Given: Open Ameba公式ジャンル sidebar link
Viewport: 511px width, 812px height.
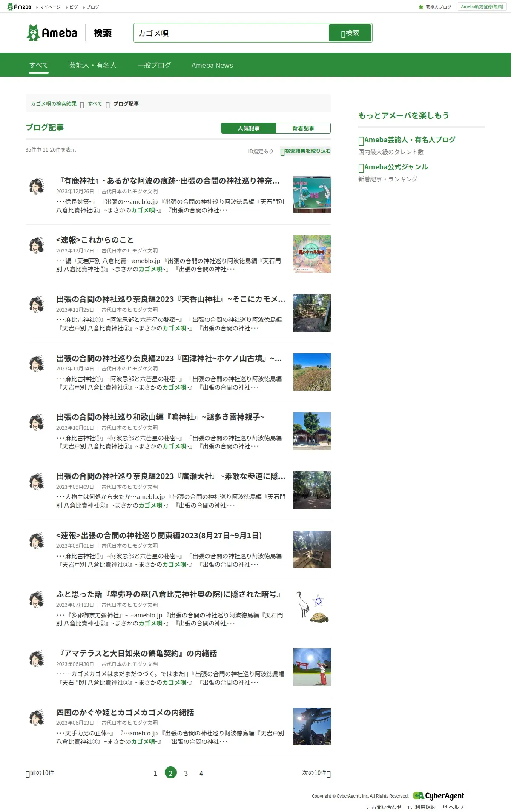Looking at the screenshot, I should pyautogui.click(x=393, y=167).
